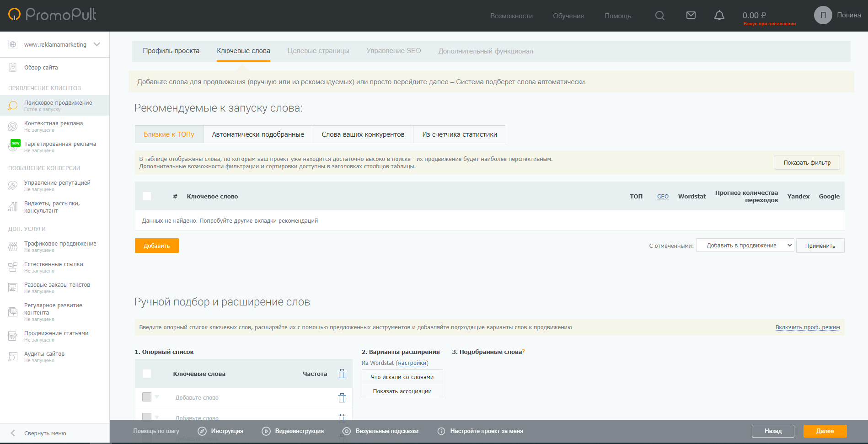Open the search magnifier icon in header
Image resolution: width=868 pixels, height=444 pixels.
pos(660,16)
